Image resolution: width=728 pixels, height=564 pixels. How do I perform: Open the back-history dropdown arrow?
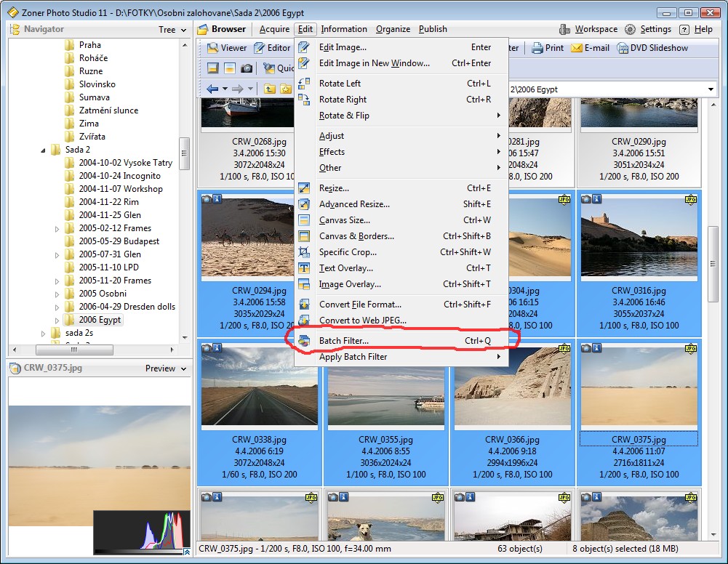(225, 89)
